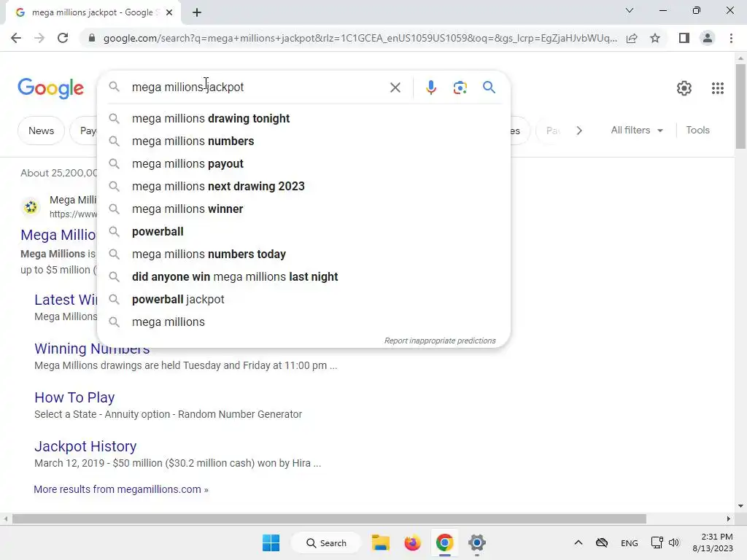Open the Google apps grid icon
747x560 pixels.
click(718, 88)
